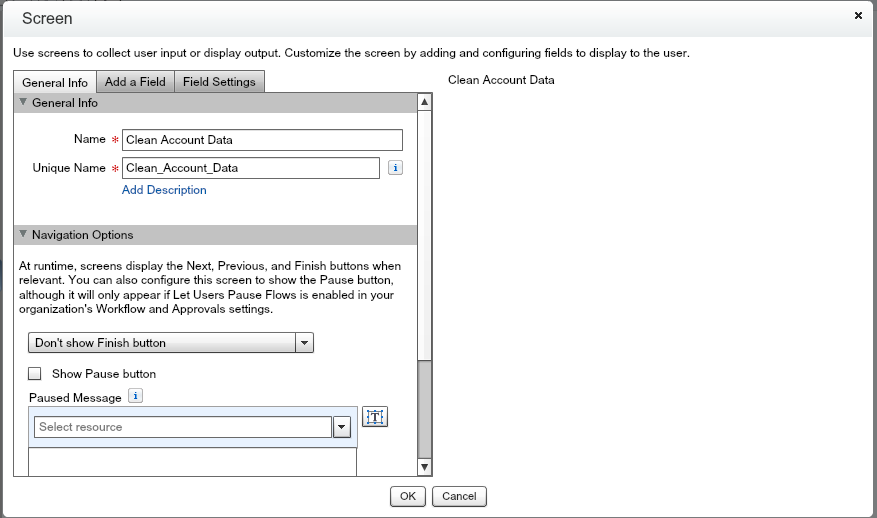Viewport: 877px width, 518px height.
Task: Collapse the General Info section
Action: point(23,103)
